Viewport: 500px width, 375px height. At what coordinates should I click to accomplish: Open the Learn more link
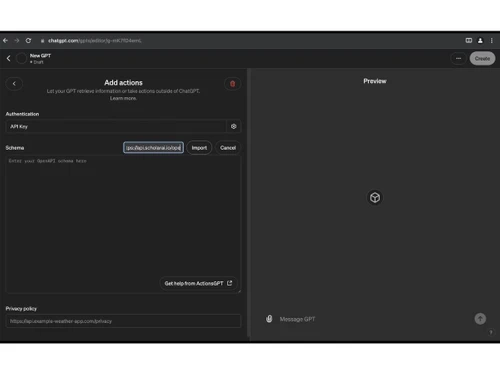pos(123,98)
